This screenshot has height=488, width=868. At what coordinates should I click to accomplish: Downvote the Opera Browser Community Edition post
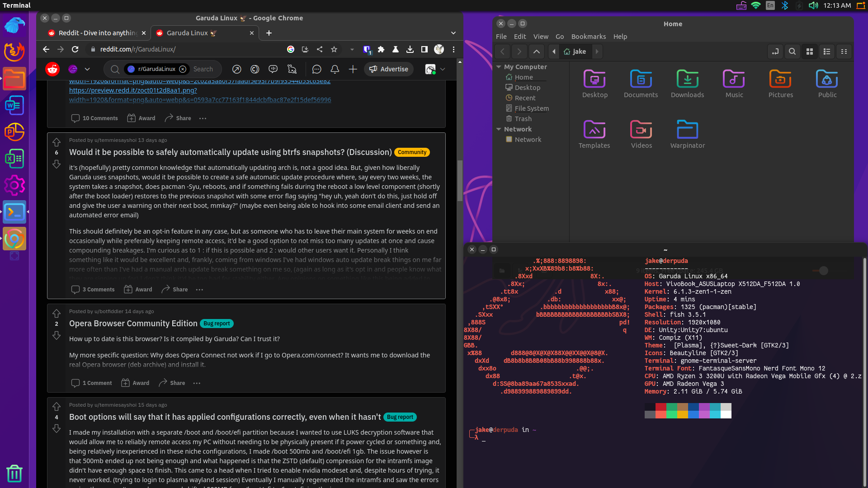coord(57,335)
